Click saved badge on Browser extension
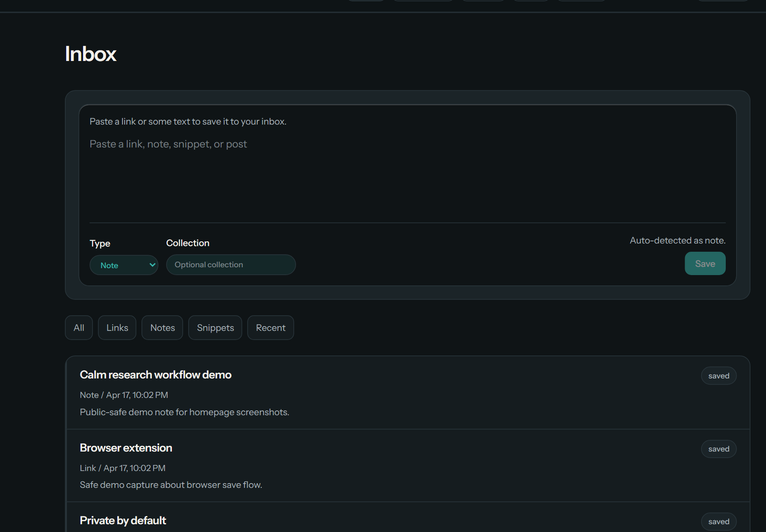This screenshot has height=532, width=766. [x=718, y=449]
